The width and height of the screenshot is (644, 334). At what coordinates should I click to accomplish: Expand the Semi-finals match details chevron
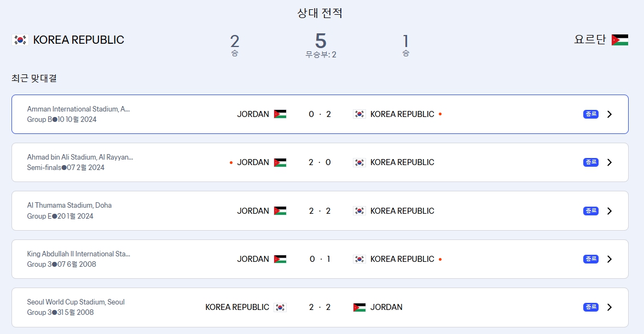[x=610, y=162]
